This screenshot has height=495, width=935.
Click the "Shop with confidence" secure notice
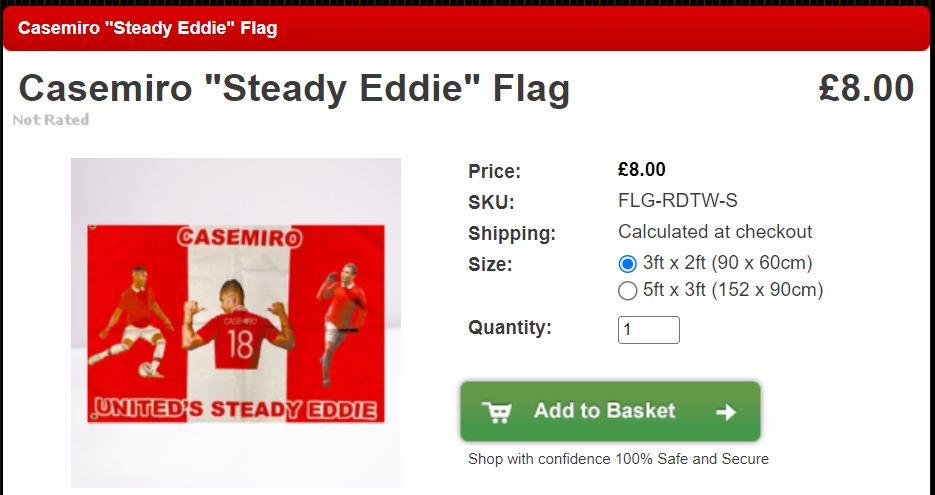618,459
